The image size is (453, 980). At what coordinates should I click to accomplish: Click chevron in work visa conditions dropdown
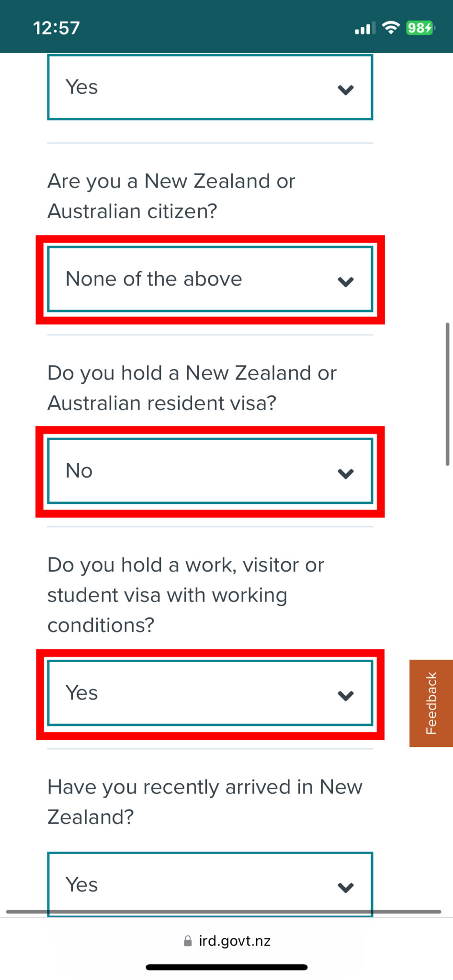[x=345, y=695]
